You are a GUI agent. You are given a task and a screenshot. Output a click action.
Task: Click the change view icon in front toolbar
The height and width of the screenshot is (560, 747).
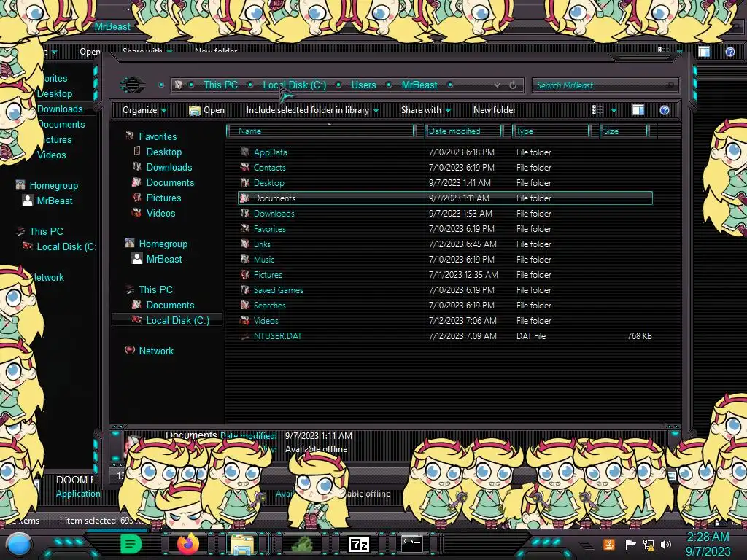(597, 110)
